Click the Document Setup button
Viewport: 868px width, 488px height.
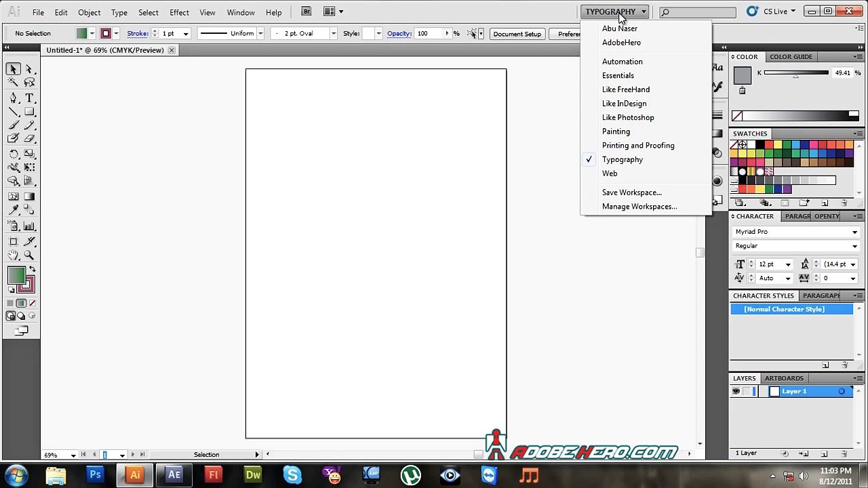(517, 34)
